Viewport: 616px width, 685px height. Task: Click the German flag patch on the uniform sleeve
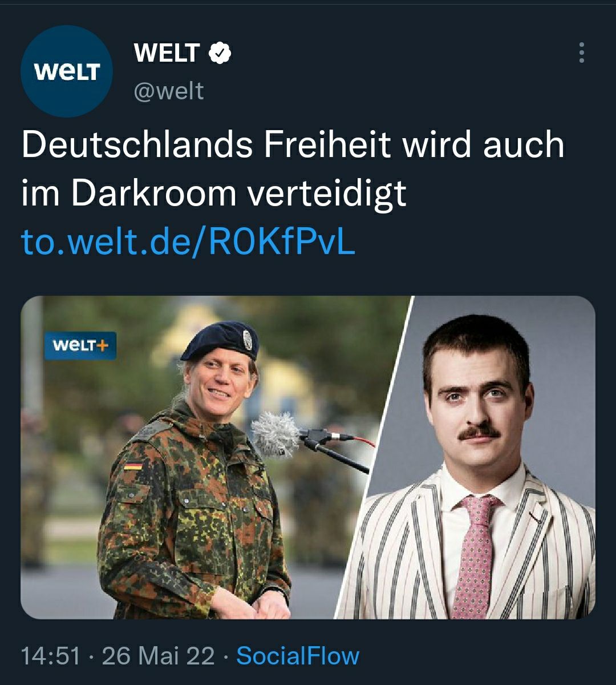[x=133, y=466]
